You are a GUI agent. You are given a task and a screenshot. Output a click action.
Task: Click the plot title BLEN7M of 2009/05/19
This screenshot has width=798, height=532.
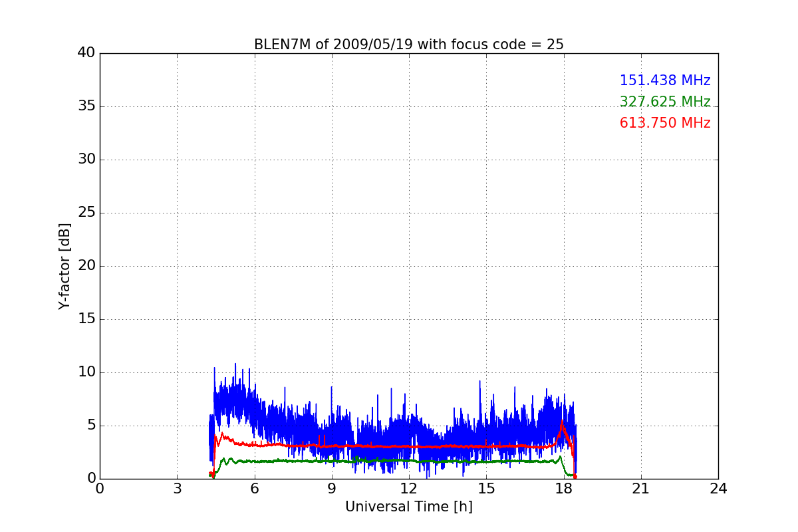coord(409,45)
